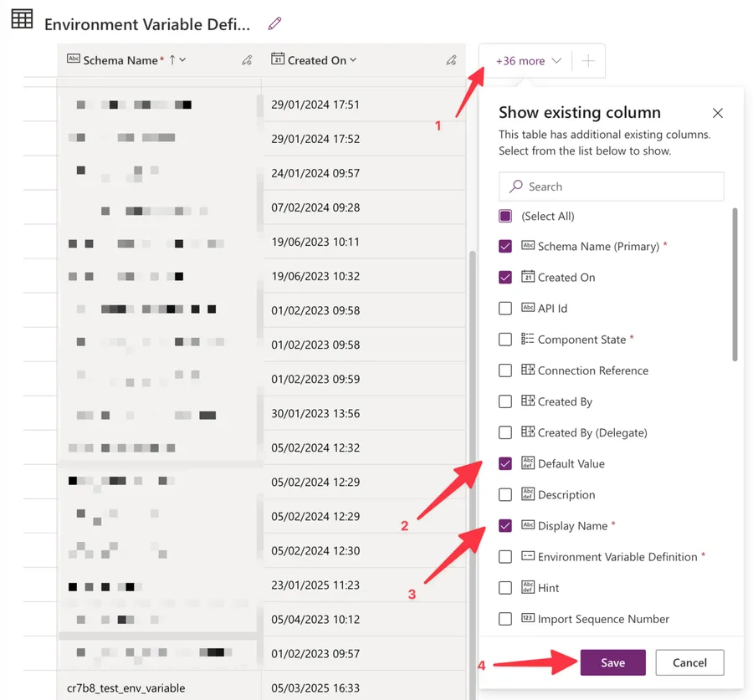Enable the Description column checkbox
The image size is (753, 700).
coord(505,494)
